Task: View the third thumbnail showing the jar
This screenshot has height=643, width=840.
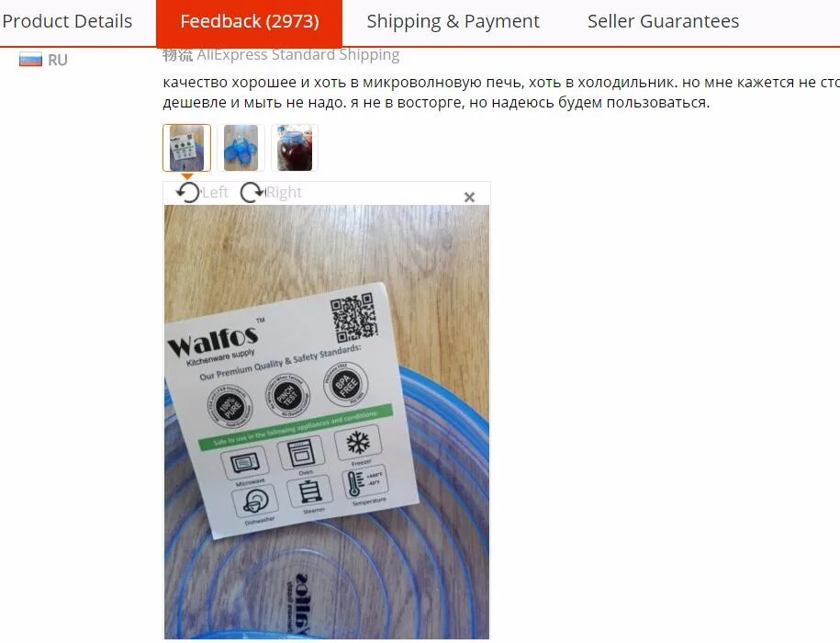Action: click(x=295, y=148)
